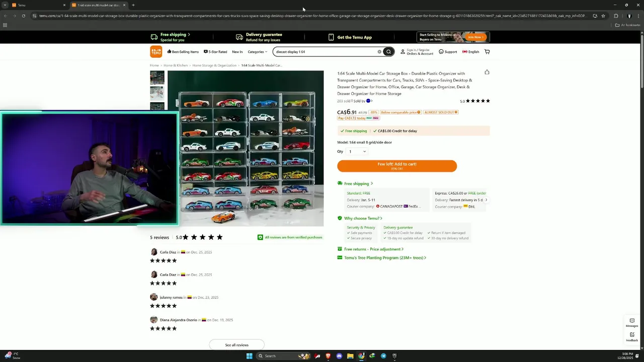This screenshot has width=644, height=362.
Task: Expand Temu's Tree Planting Program
Action: click(382, 258)
